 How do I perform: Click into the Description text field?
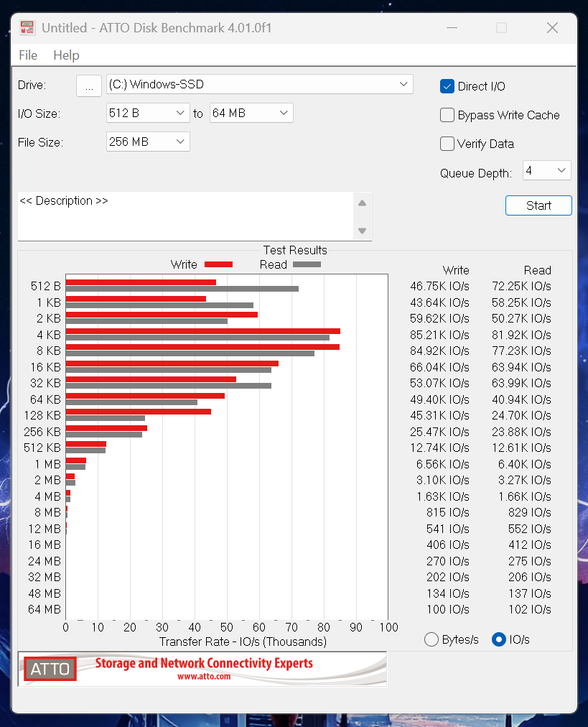click(x=185, y=216)
